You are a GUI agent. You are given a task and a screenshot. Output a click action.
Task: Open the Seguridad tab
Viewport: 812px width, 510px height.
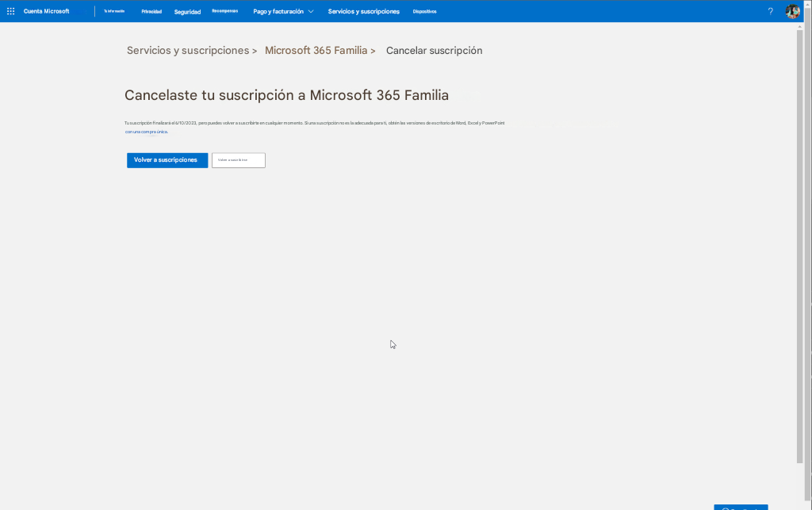coord(187,11)
